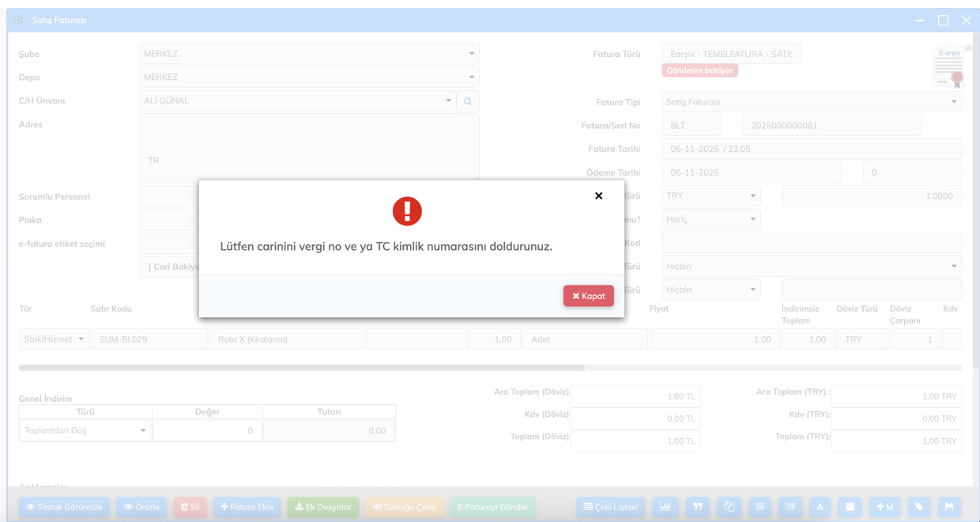Open the TRY currency dropdown
This screenshot has height=522, width=980.
[710, 196]
